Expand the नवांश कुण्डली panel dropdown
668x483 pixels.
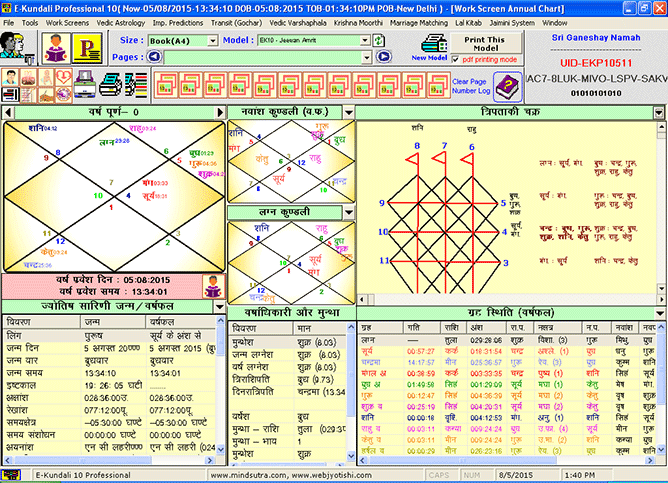point(348,112)
